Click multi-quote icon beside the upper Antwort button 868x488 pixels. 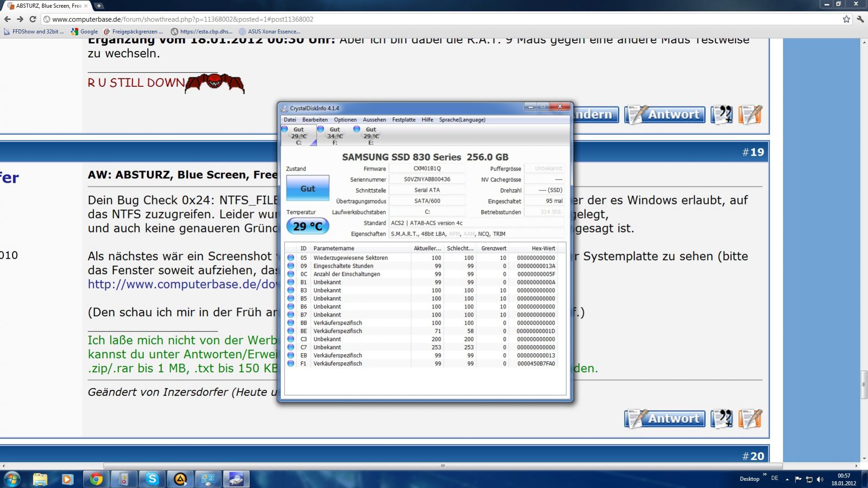pyautogui.click(x=721, y=115)
